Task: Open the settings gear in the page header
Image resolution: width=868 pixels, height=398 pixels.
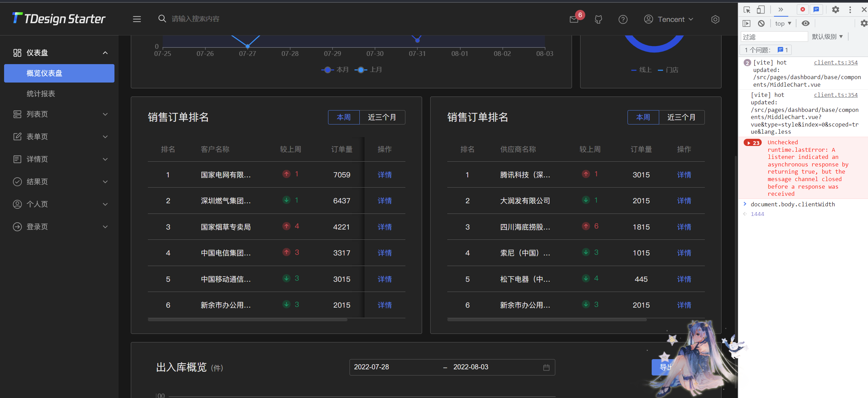Action: (x=715, y=19)
